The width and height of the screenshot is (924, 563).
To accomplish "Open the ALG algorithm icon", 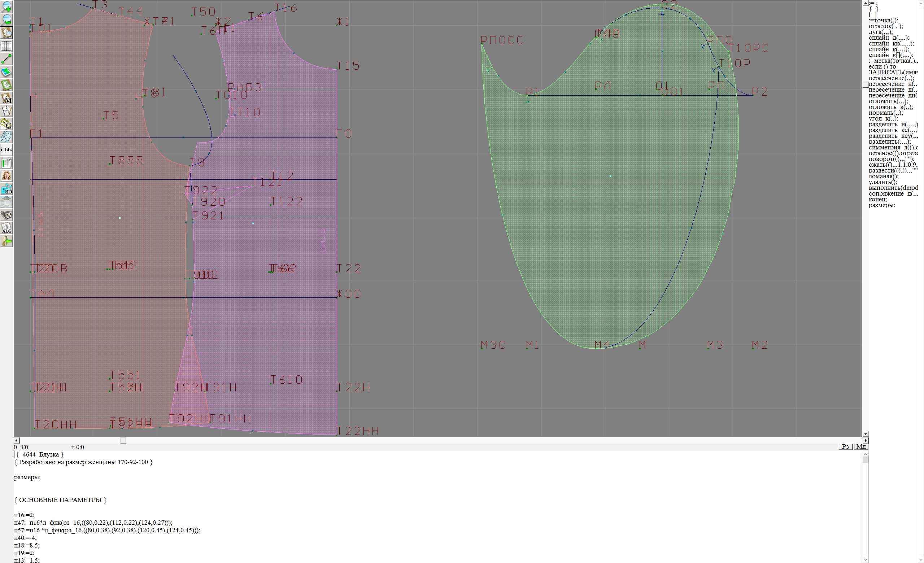I will tap(7, 228).
